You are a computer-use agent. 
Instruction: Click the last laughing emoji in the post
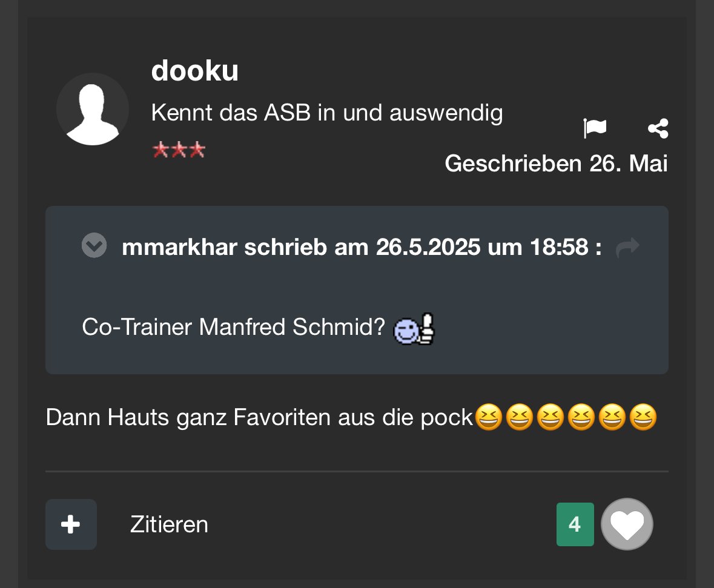pos(643,418)
